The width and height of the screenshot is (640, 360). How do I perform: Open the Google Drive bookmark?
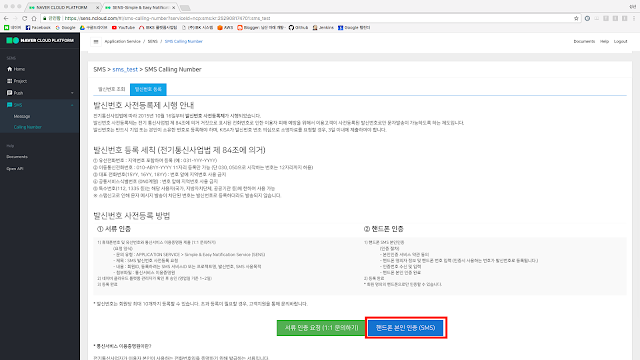click(93, 28)
